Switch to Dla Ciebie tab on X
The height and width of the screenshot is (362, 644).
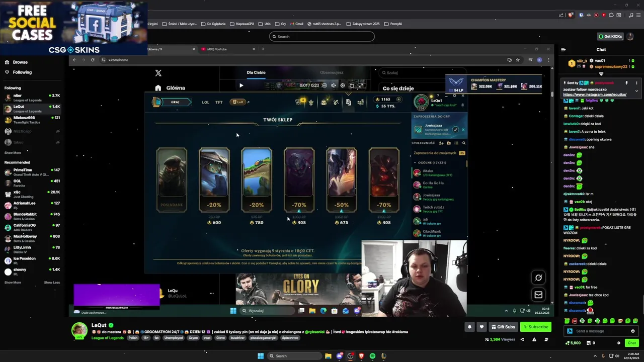(256, 72)
